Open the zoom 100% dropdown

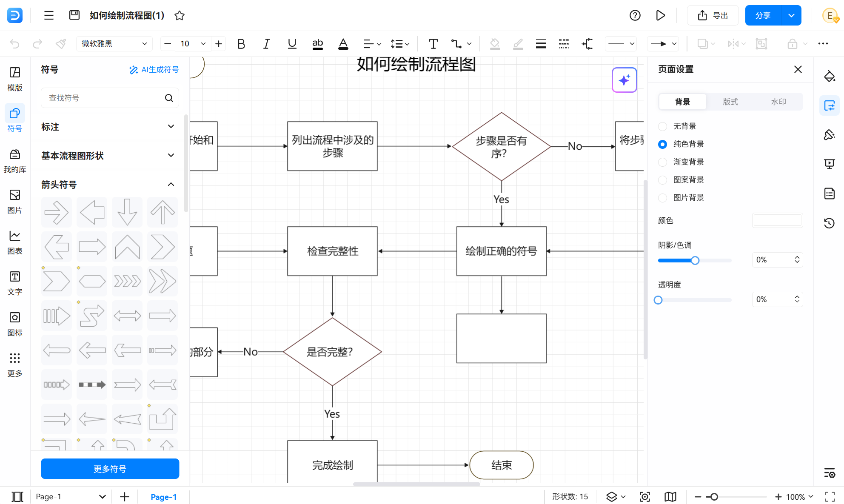pyautogui.click(x=800, y=496)
